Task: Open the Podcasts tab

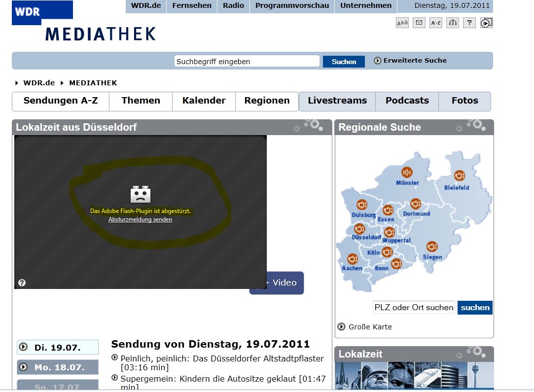Action: (407, 101)
